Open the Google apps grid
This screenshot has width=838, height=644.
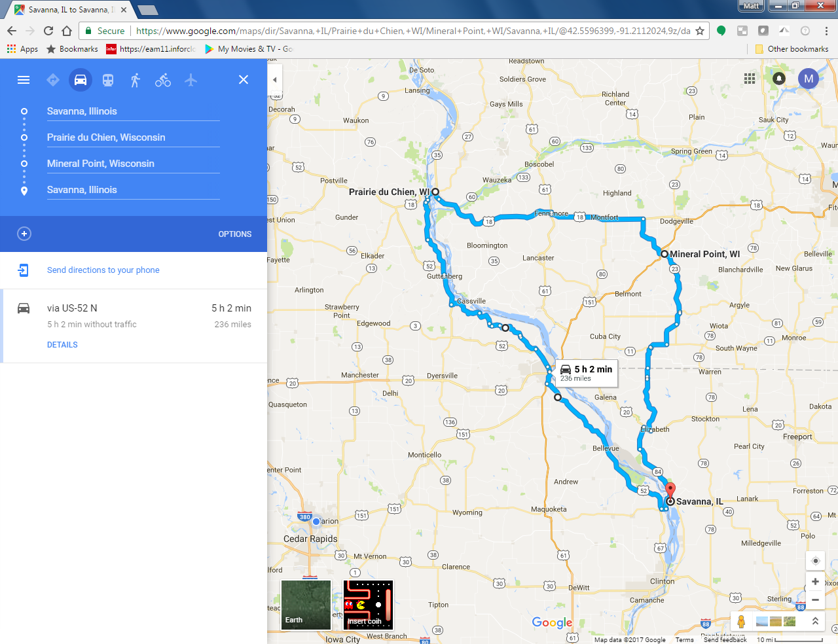coord(750,79)
